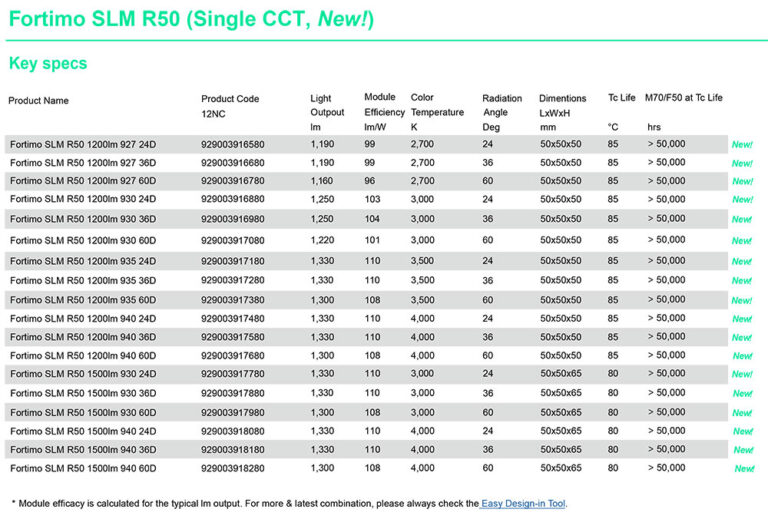Click the Module Efficiency column header
Screen dimensions: 768x519
(x=385, y=112)
